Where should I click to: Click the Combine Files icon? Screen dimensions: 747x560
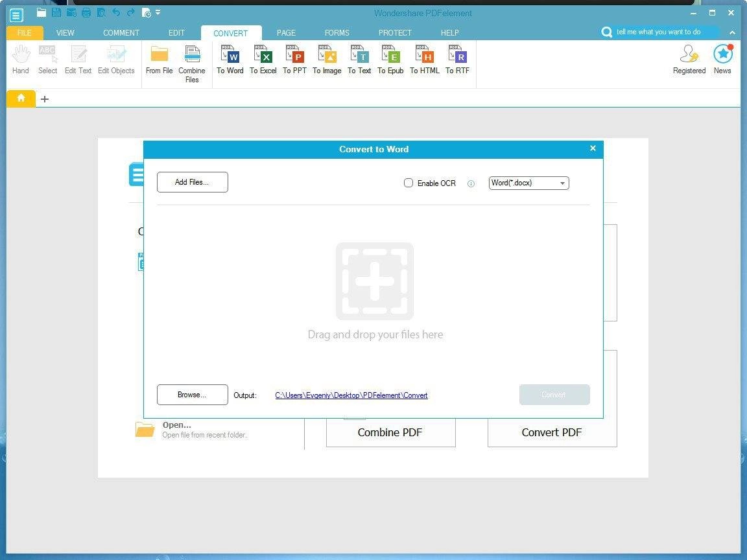point(192,64)
